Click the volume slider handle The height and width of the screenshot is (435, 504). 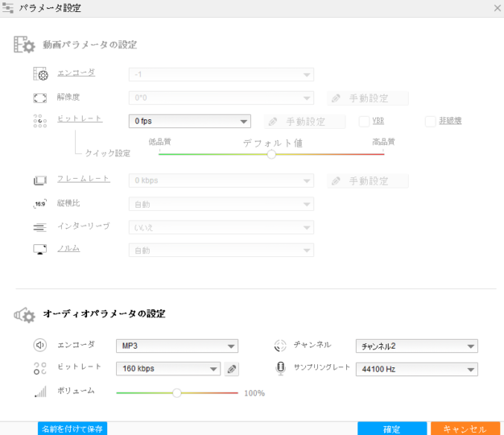tap(176, 393)
